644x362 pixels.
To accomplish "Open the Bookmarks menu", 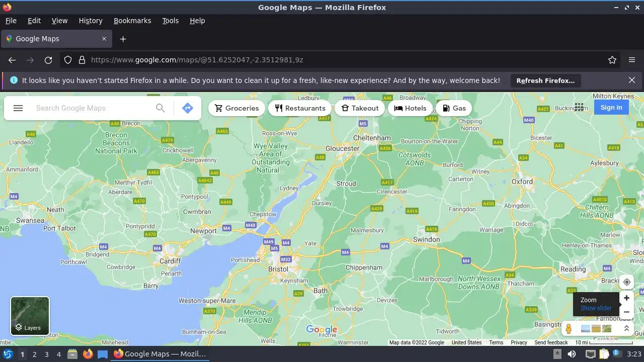I will [x=132, y=21].
